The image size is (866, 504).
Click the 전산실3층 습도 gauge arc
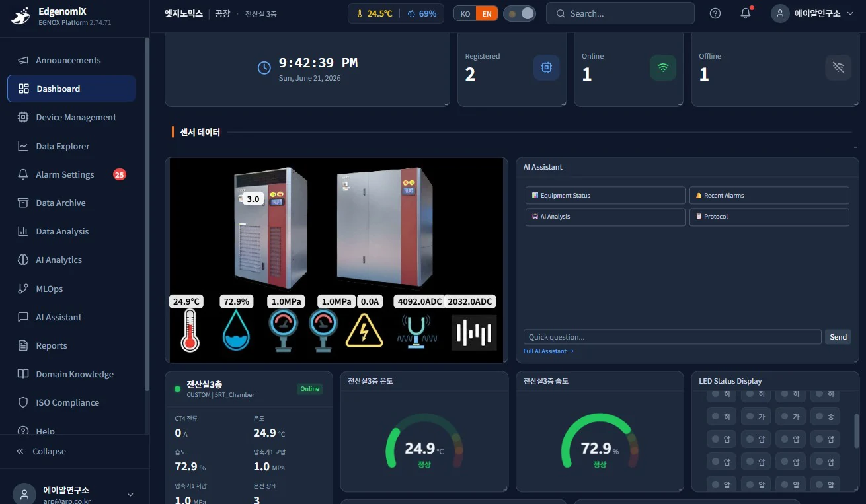pyautogui.click(x=600, y=440)
